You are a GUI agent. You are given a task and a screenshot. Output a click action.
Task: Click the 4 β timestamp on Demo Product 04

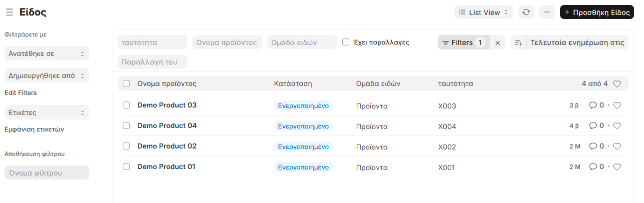[574, 126]
